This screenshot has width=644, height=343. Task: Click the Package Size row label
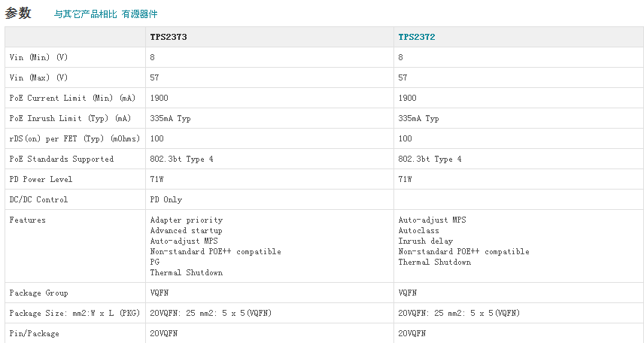pos(74,313)
